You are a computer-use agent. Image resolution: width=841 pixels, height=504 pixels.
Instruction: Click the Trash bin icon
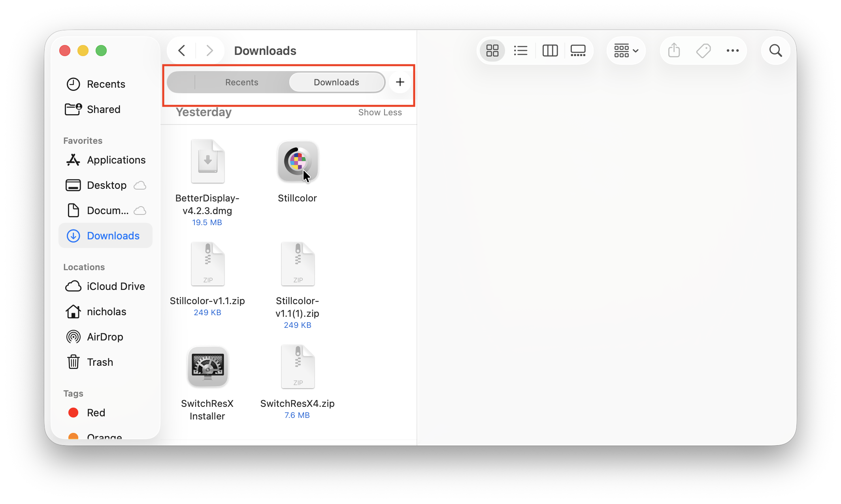73,362
